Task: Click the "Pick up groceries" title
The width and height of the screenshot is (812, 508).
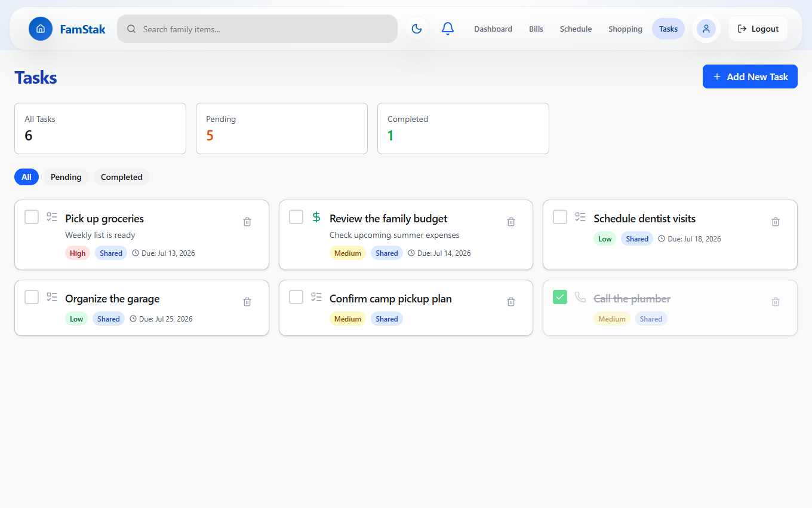Action: tap(104, 219)
